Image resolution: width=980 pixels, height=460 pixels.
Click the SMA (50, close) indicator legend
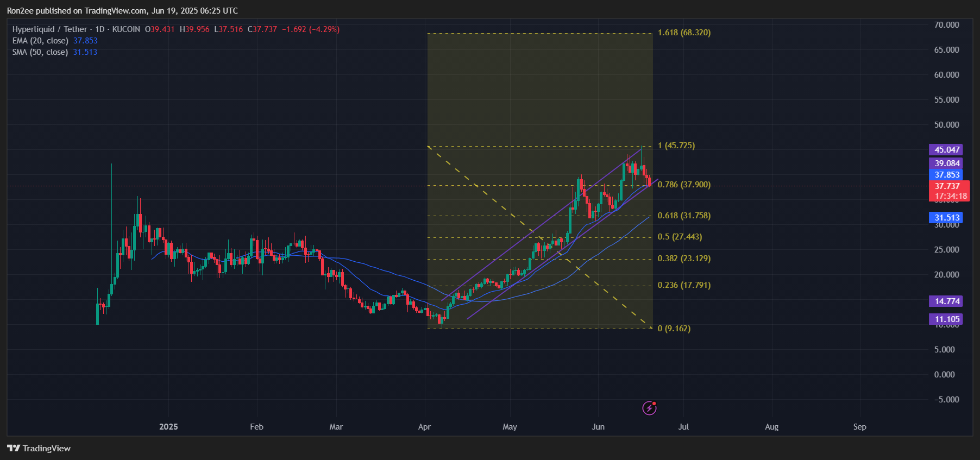[x=40, y=52]
